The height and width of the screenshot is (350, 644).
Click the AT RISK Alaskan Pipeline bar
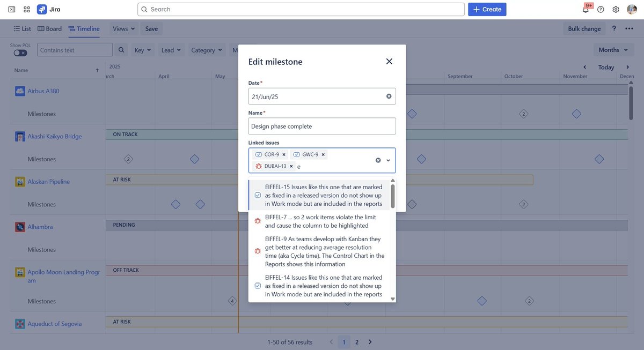point(319,180)
